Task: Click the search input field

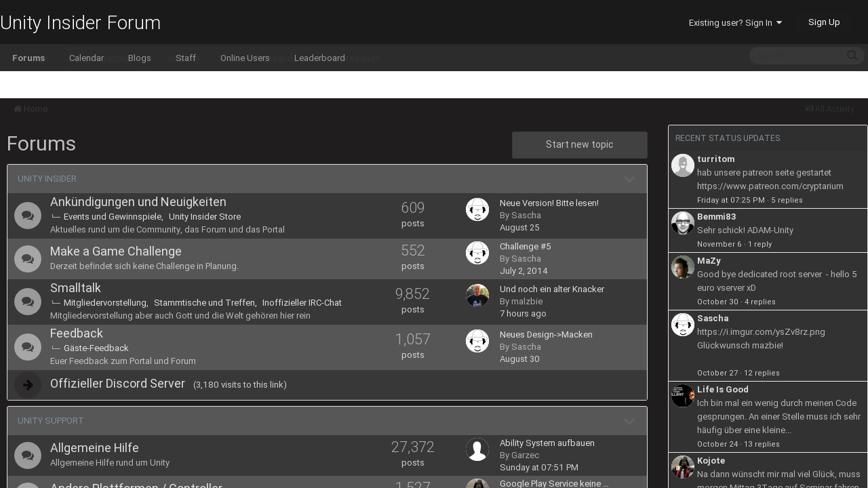Action: 797,56
